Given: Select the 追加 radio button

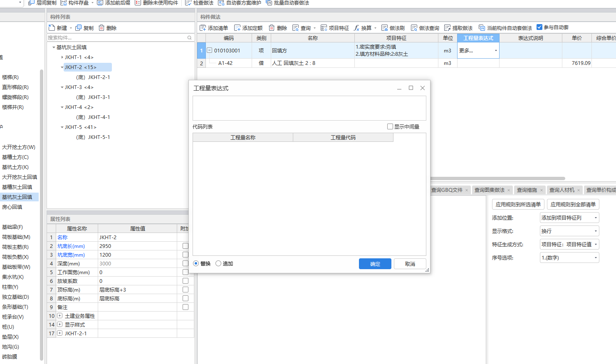Looking at the screenshot, I should click(x=218, y=263).
